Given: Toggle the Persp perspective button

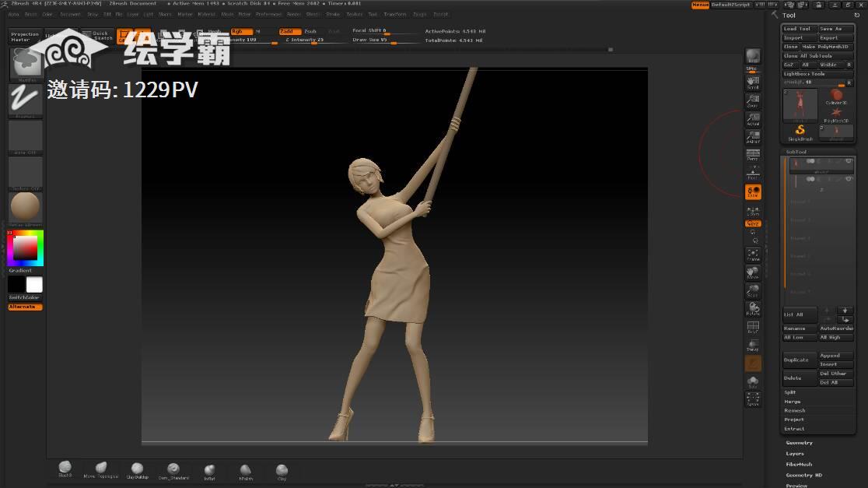Looking at the screenshot, I should click(x=752, y=155).
